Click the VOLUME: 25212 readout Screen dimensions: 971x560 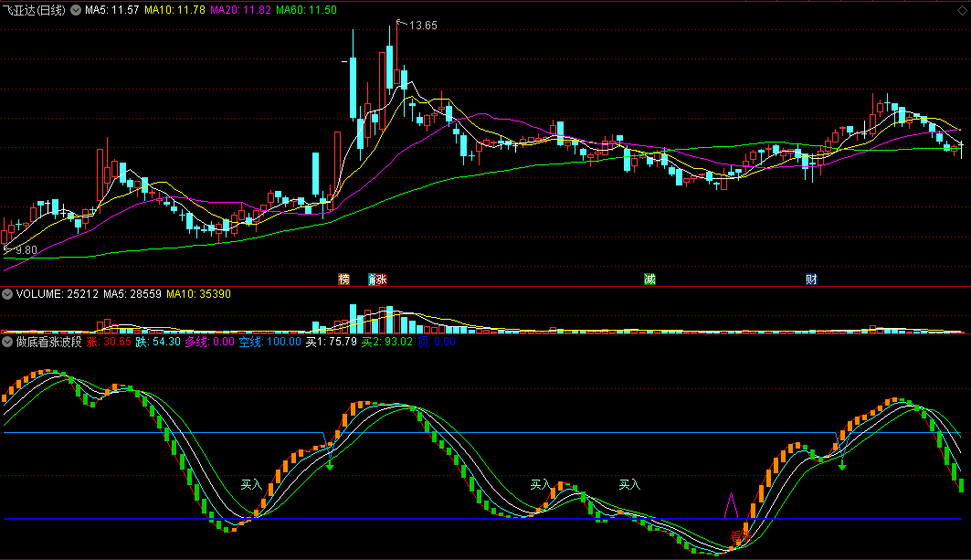point(57,294)
